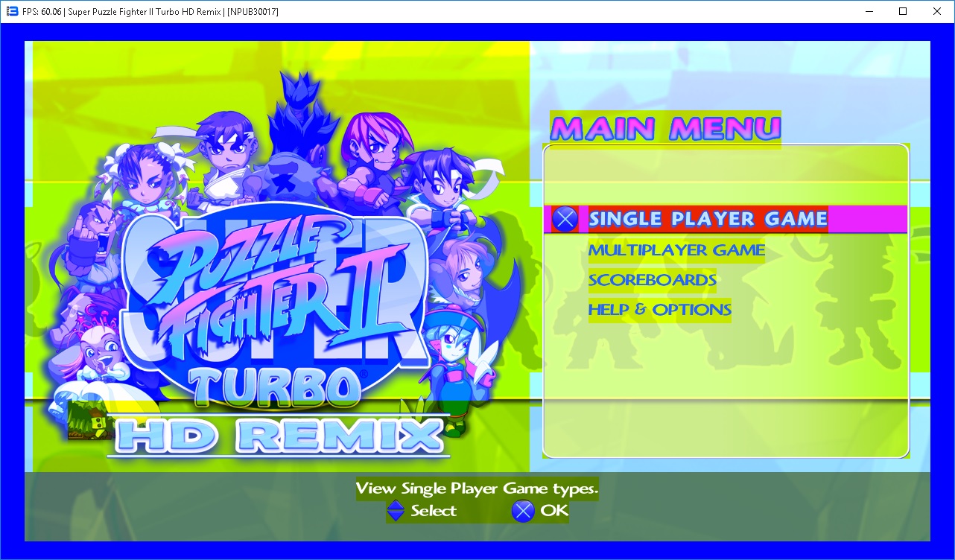Minimize the RPCS3 game window
955x560 pixels.
[869, 11]
